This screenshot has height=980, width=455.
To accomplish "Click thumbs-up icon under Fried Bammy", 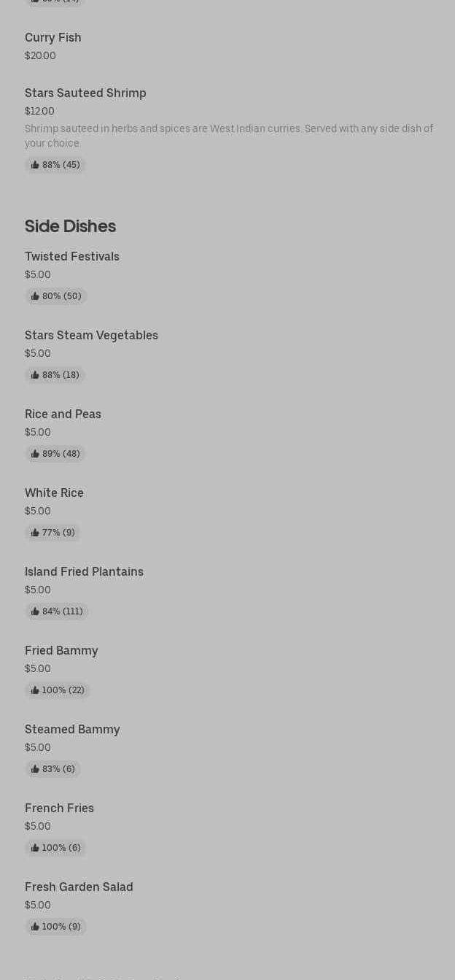I will pyautogui.click(x=35, y=690).
